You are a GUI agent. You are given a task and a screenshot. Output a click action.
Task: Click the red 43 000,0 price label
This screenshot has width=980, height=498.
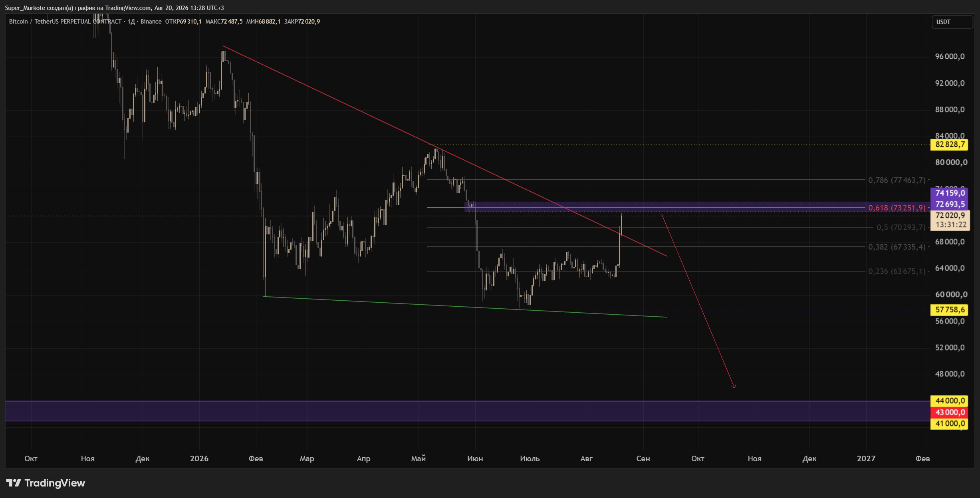point(950,413)
